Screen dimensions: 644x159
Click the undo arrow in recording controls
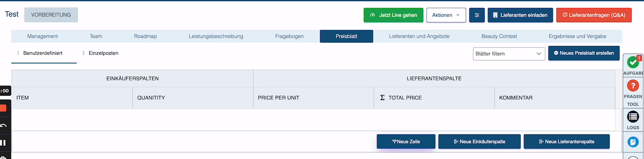(3, 126)
